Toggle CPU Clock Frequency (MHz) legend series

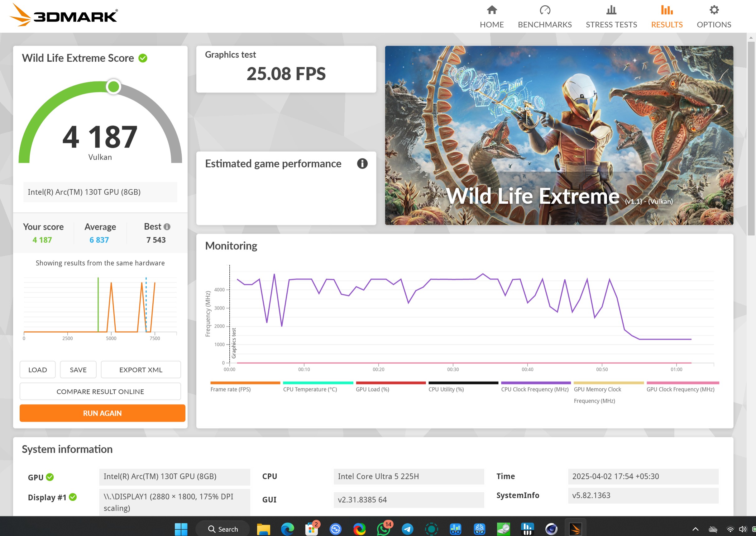(x=536, y=387)
